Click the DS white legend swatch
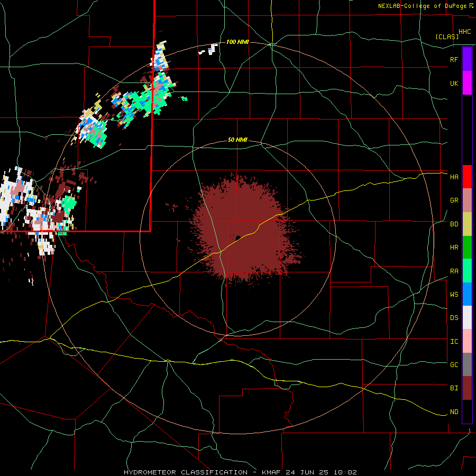The image size is (476, 476). tap(467, 317)
